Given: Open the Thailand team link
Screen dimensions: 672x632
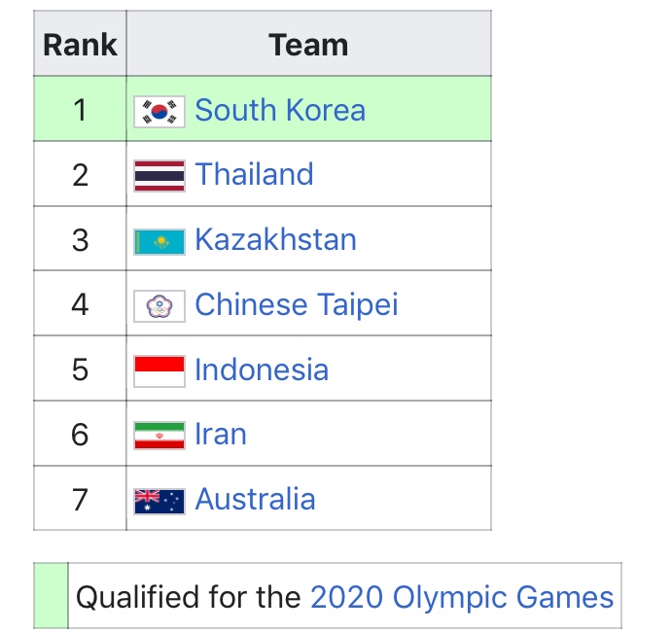Looking at the screenshot, I should [254, 174].
